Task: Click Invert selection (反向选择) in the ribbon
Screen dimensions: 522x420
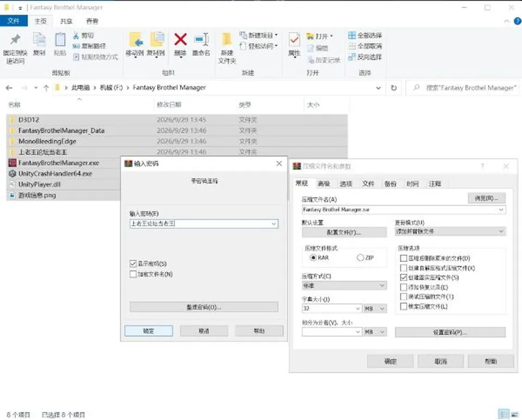Action: tap(365, 57)
